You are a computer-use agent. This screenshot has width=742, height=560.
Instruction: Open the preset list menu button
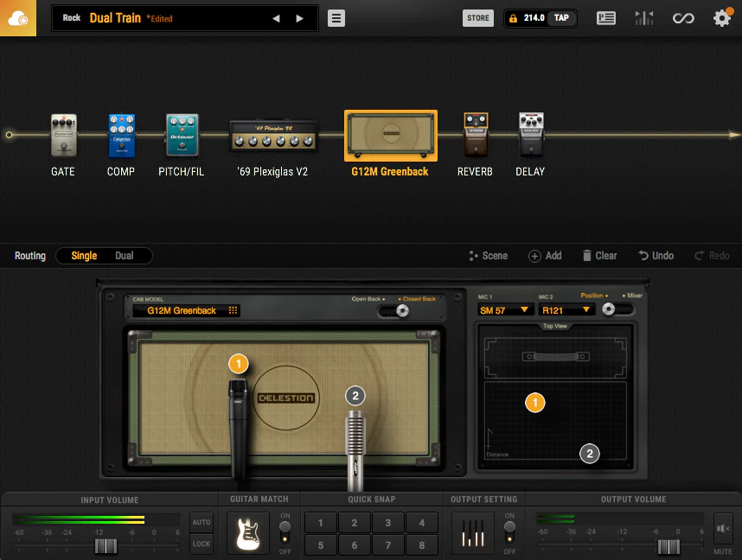(x=336, y=18)
